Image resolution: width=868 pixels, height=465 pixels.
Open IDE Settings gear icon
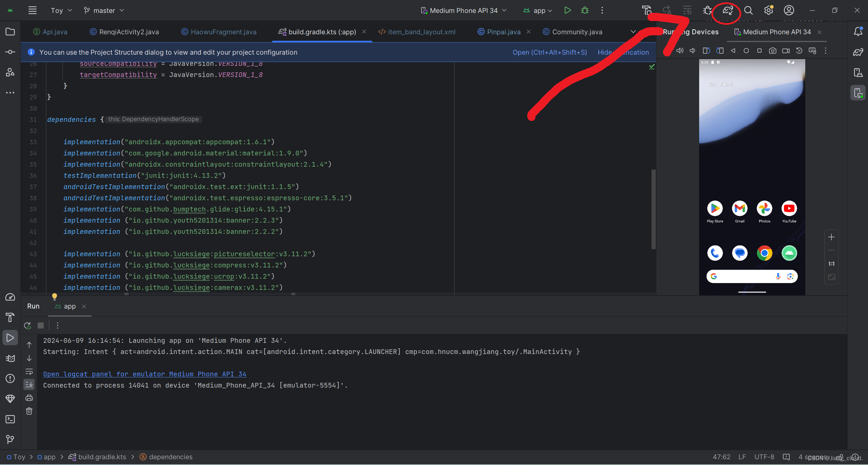(x=768, y=10)
